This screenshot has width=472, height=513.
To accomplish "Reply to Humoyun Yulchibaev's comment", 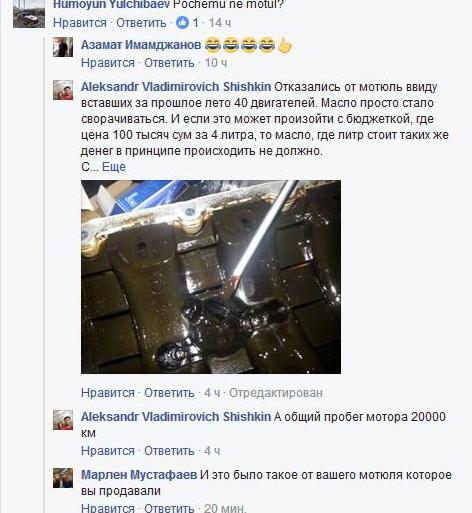I will pos(141,23).
